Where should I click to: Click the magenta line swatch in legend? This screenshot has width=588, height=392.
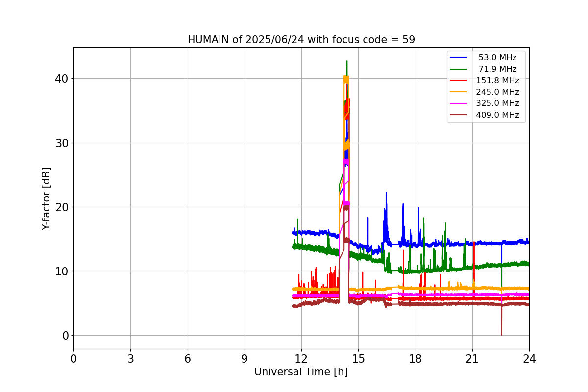(x=459, y=104)
